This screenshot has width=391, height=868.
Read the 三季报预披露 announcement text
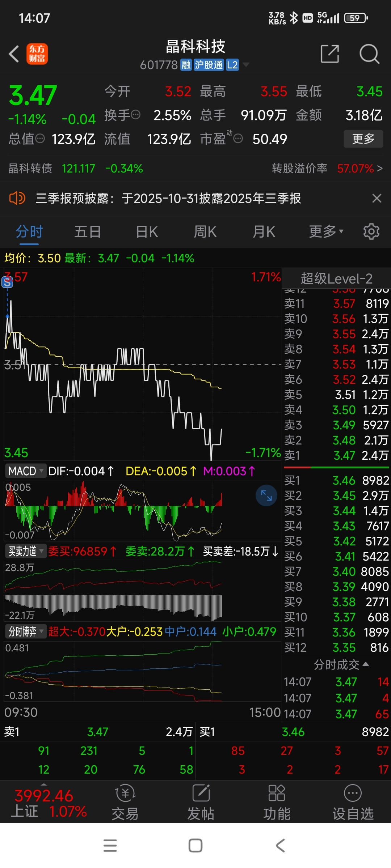point(168,198)
